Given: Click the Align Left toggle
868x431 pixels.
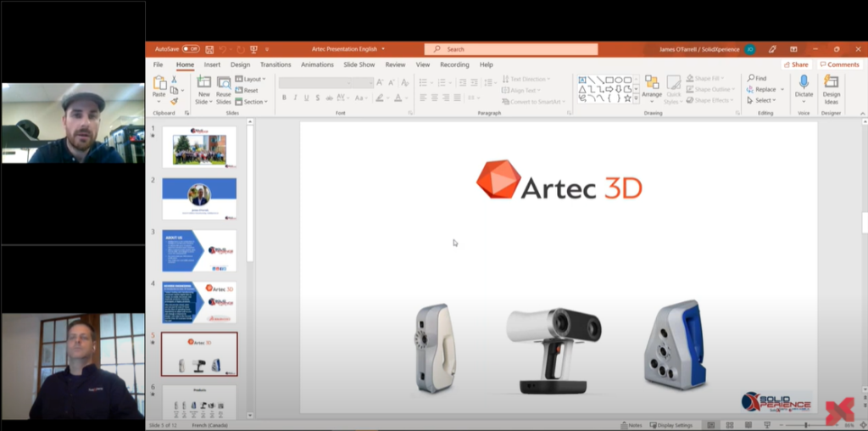Looking at the screenshot, I should point(423,98).
